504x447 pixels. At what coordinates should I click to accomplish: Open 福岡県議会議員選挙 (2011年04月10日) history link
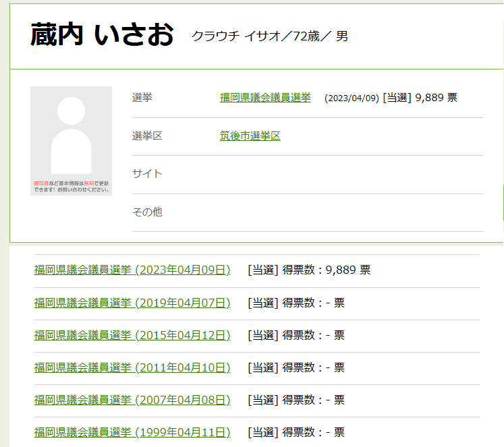(x=132, y=367)
